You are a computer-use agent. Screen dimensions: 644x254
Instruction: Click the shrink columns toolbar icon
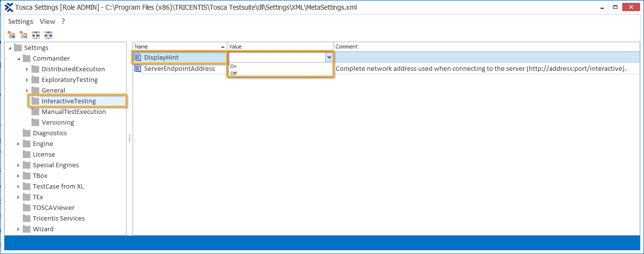[48, 35]
